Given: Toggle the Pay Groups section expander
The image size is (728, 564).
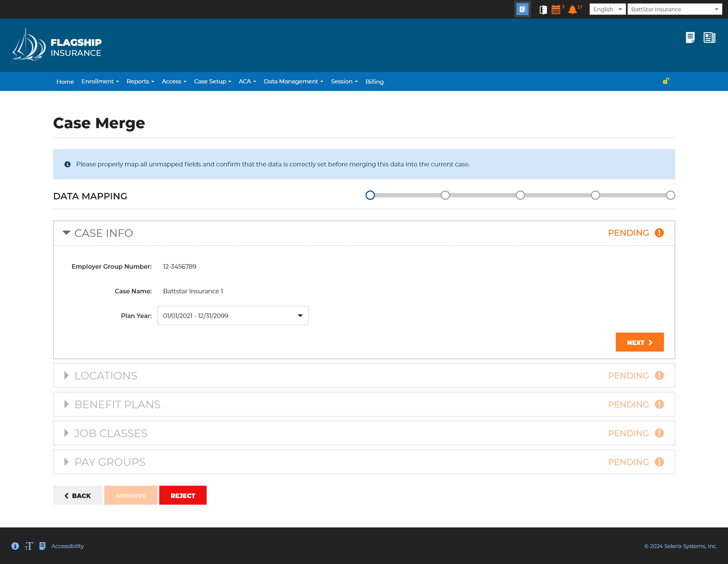Looking at the screenshot, I should point(66,462).
